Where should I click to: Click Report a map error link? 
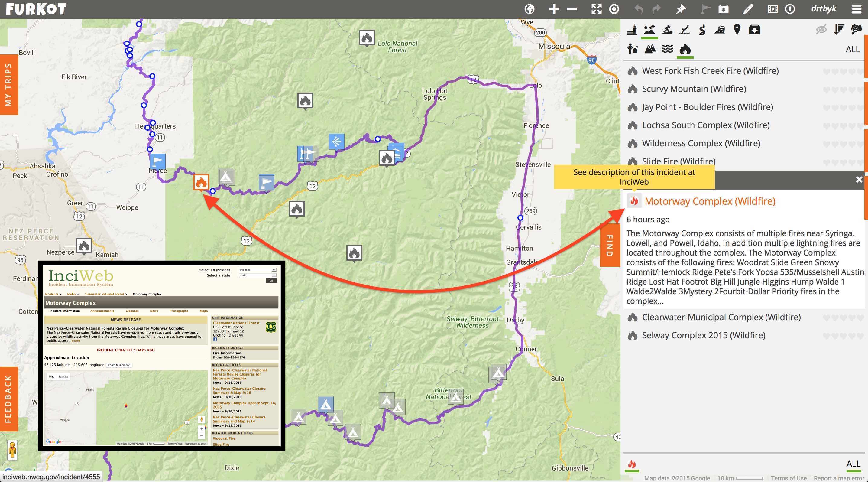point(839,478)
